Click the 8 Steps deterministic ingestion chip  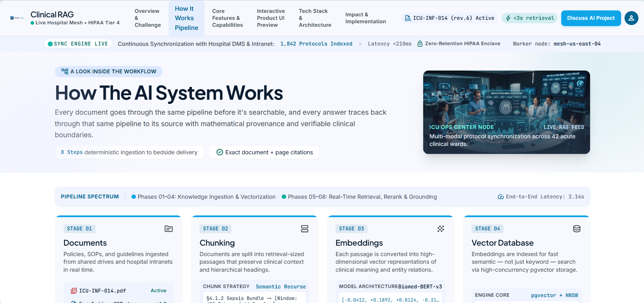pyautogui.click(x=129, y=152)
